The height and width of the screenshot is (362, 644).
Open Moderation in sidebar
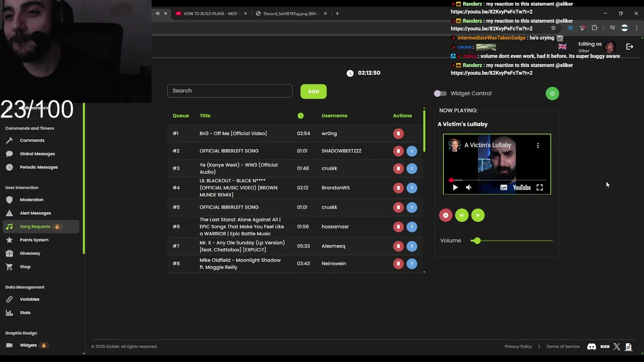tap(32, 200)
